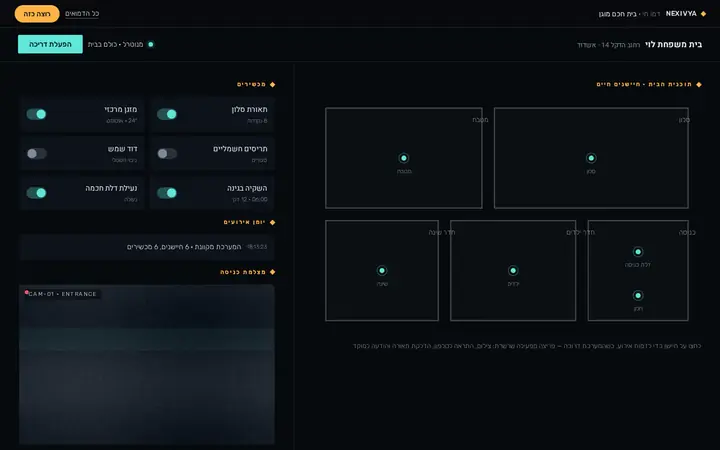Click the kids room (ילדים) sensor dot

click(x=513, y=270)
